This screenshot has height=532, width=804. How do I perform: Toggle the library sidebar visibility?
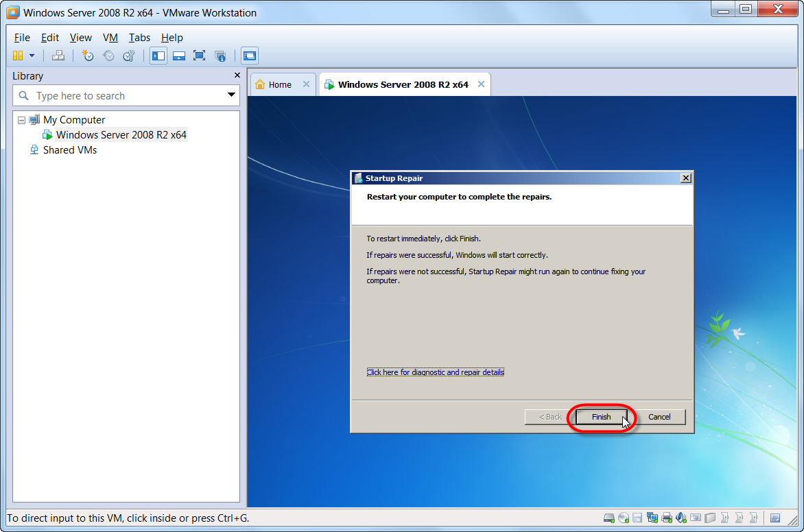pyautogui.click(x=158, y=56)
